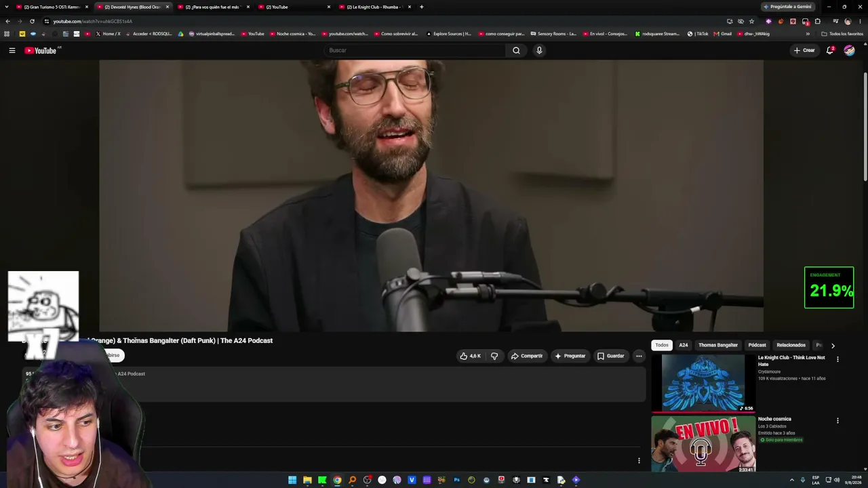Share the video with Compartir
The image size is (868, 488).
tap(527, 356)
